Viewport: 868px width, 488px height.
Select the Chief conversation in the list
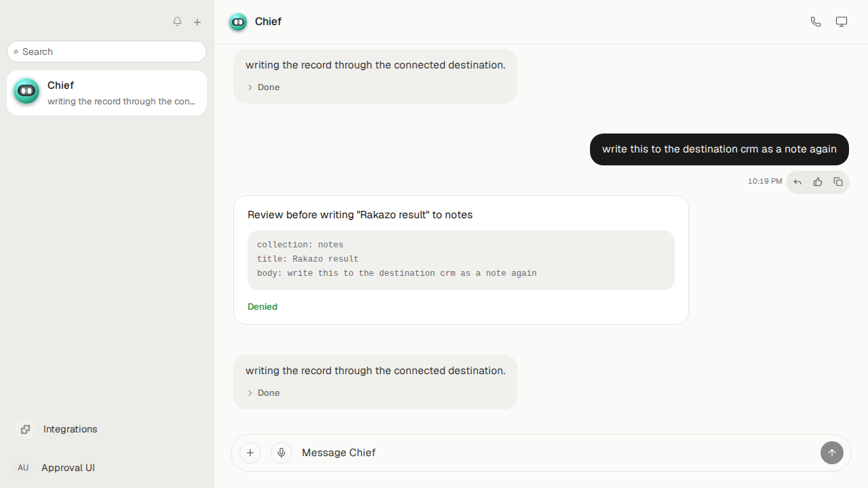tap(107, 93)
